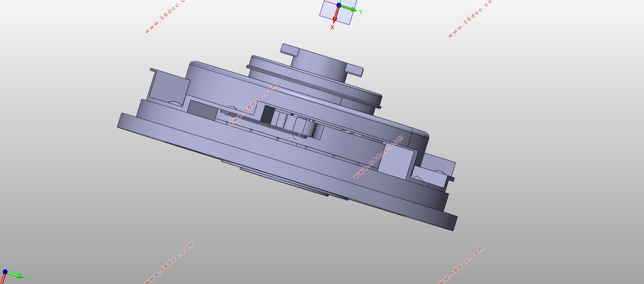Click the green Y label beside the top triad
This screenshot has height=284, width=644.
(x=361, y=12)
